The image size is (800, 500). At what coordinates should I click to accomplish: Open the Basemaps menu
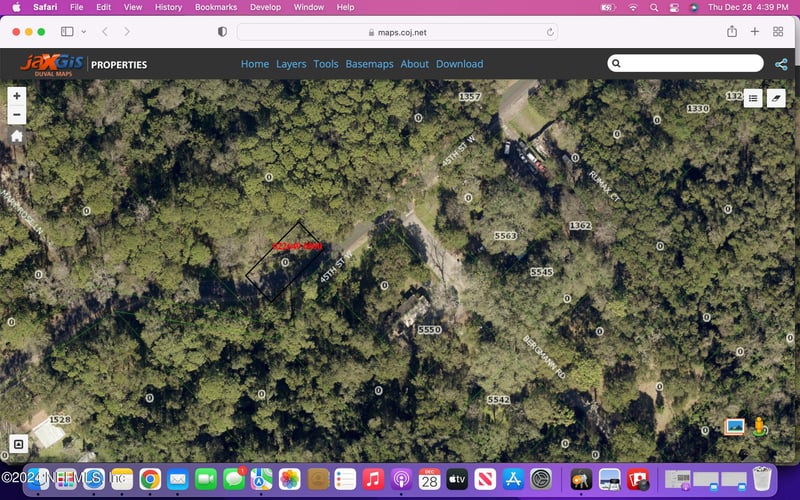pos(369,64)
